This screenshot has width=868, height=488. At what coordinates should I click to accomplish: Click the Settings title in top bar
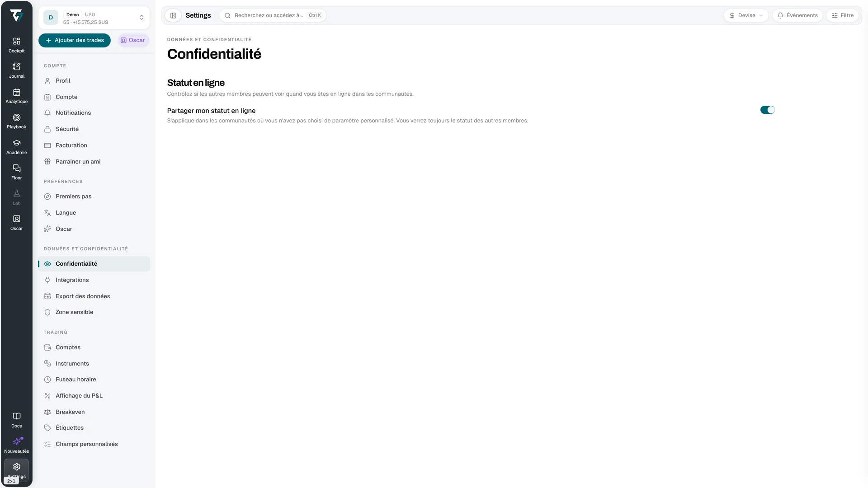pos(198,15)
